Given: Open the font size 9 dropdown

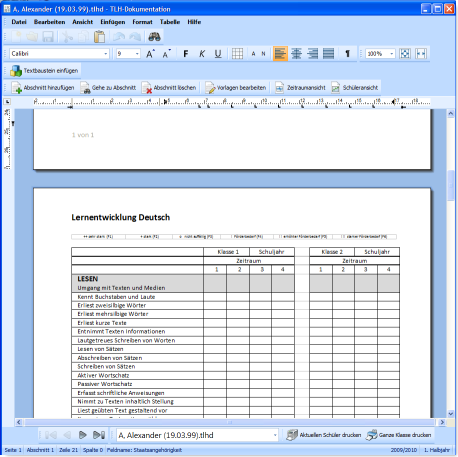Looking at the screenshot, I should pyautogui.click(x=128, y=54).
